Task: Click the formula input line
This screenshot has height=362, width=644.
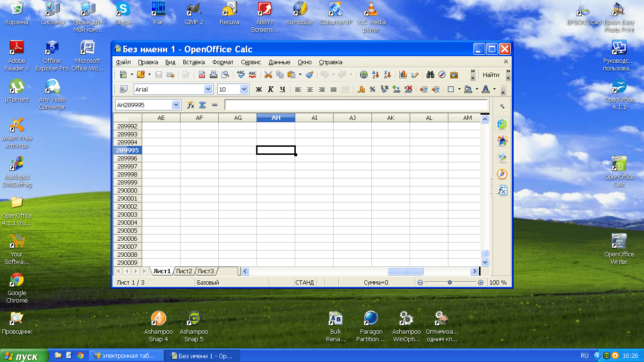Action: (356, 105)
